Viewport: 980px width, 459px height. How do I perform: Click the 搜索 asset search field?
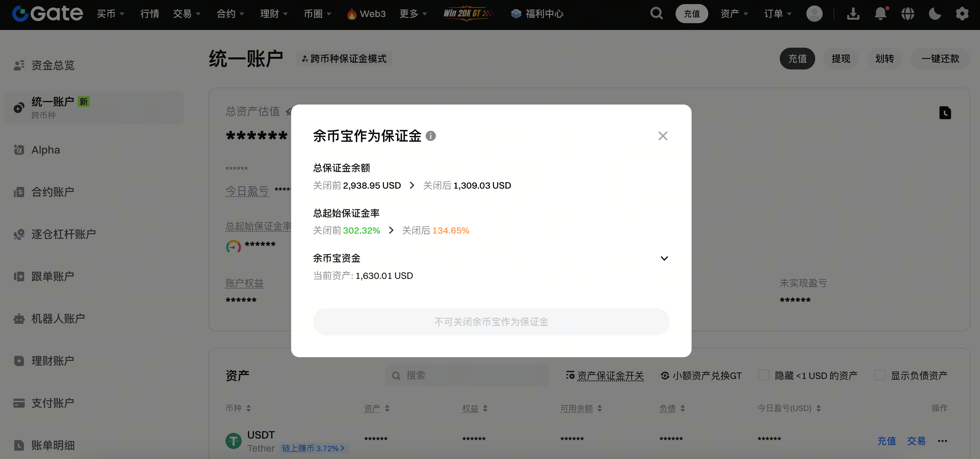(x=467, y=376)
